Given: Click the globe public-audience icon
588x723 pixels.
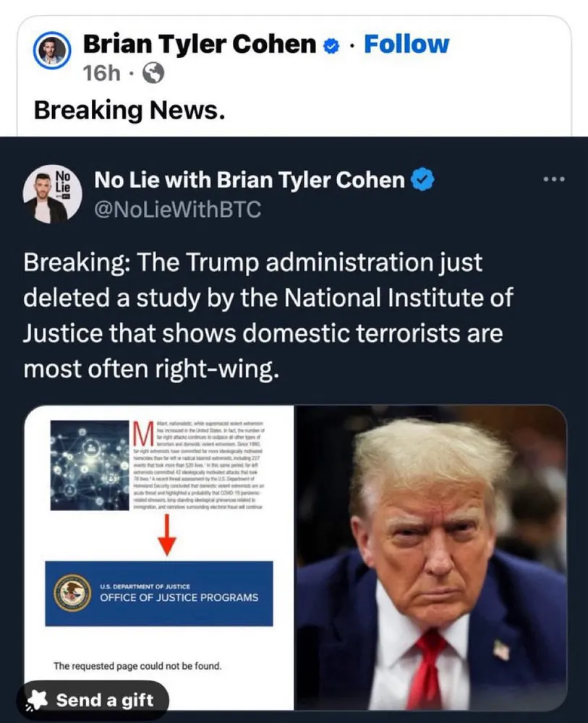Looking at the screenshot, I should (x=153, y=73).
